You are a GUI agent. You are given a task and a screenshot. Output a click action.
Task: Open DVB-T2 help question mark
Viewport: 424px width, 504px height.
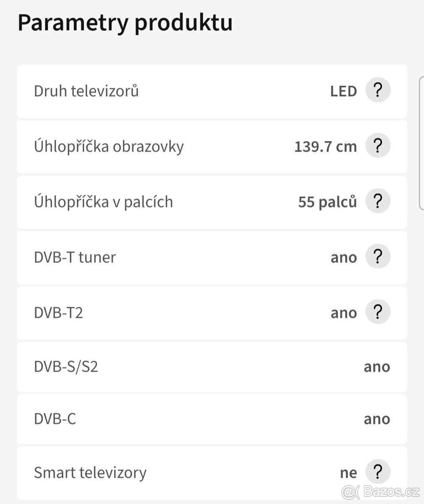tap(378, 312)
